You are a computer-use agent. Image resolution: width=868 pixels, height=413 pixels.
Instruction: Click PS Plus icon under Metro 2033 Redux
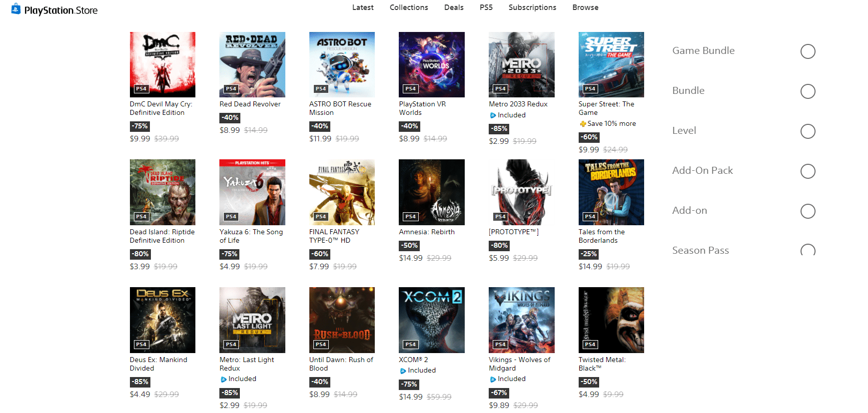tap(493, 115)
